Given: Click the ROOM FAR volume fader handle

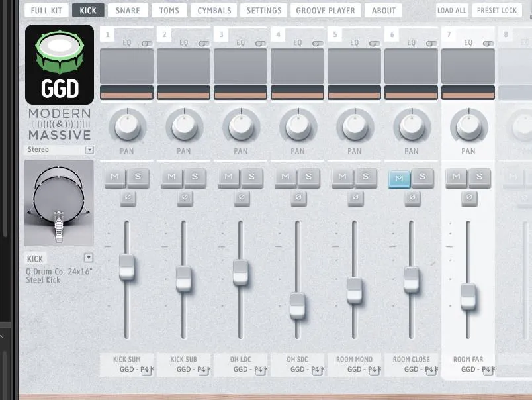Looking at the screenshot, I should 468,297.
